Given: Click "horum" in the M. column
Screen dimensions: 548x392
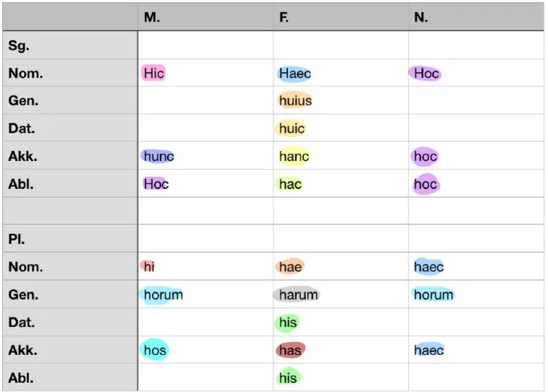Looking at the screenshot, I should tap(163, 294).
